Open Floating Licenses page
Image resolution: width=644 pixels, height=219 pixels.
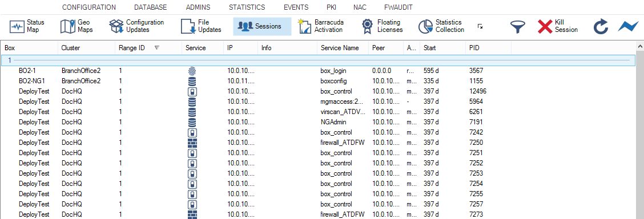point(382,26)
